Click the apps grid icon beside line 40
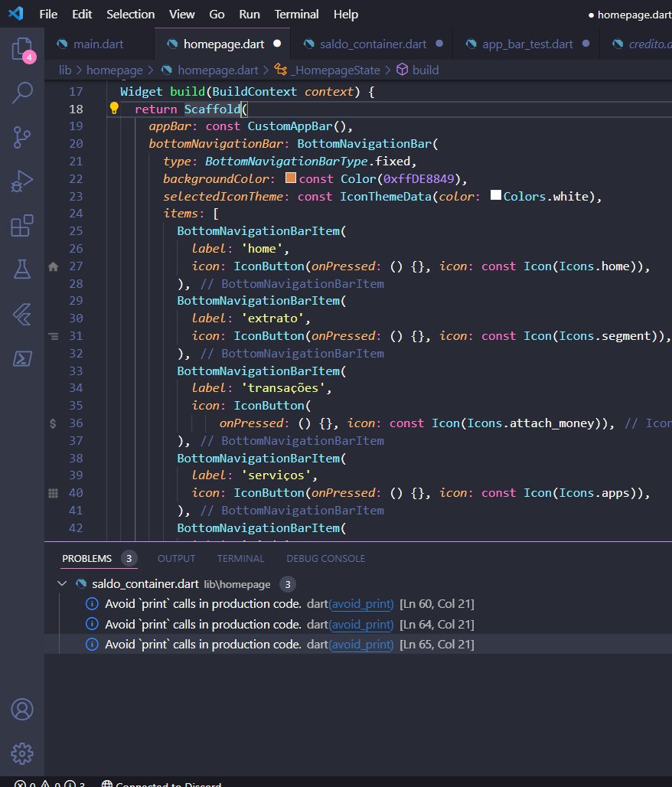The height and width of the screenshot is (787, 672). pos(54,493)
